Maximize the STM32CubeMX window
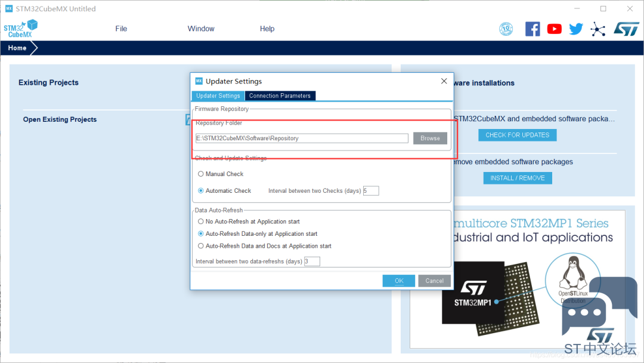The image size is (644, 363). coord(603,8)
